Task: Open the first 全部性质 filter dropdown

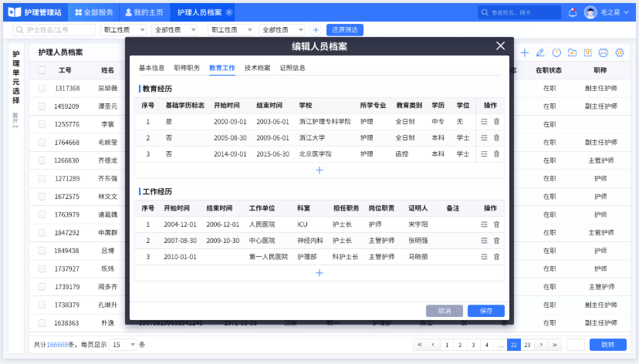Action: (x=174, y=30)
